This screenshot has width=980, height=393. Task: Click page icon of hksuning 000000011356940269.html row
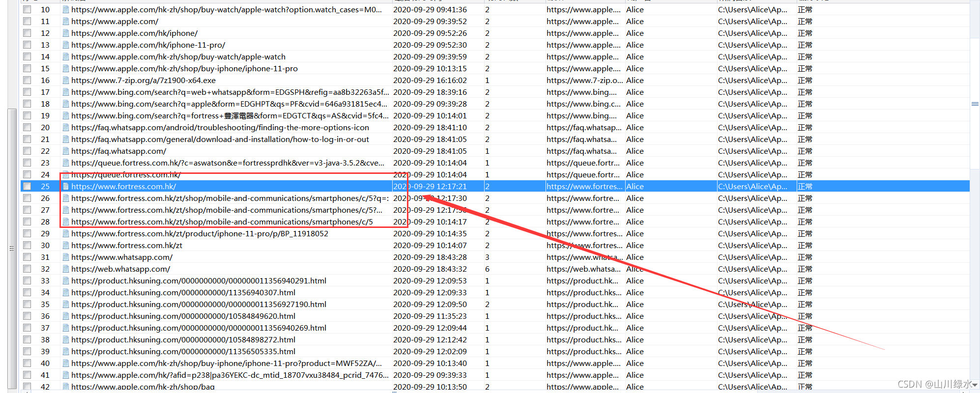(x=65, y=328)
